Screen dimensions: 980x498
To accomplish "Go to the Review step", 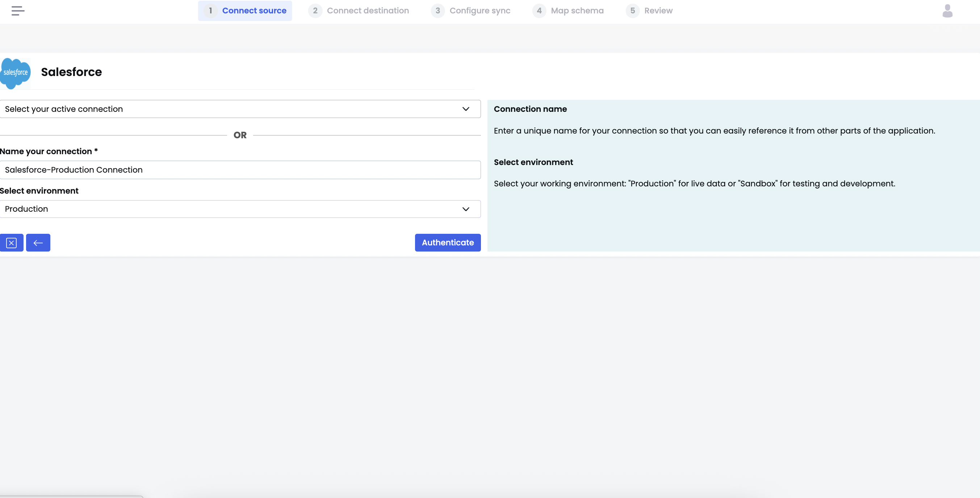I will click(x=649, y=10).
